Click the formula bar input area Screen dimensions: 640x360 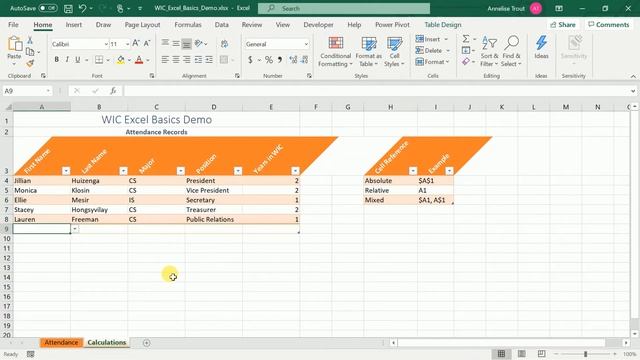376,91
